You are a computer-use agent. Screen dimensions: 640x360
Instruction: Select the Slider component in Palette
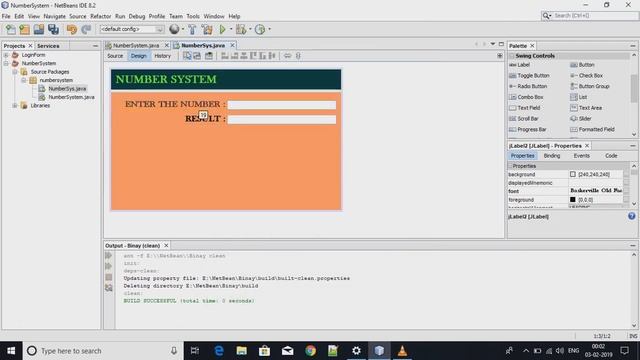pyautogui.click(x=581, y=118)
